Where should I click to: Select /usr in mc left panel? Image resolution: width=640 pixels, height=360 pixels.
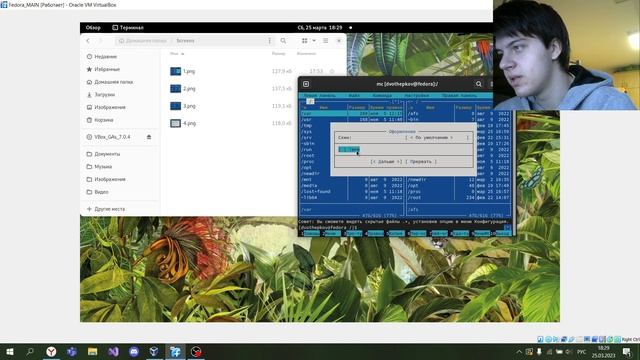[x=352, y=120]
